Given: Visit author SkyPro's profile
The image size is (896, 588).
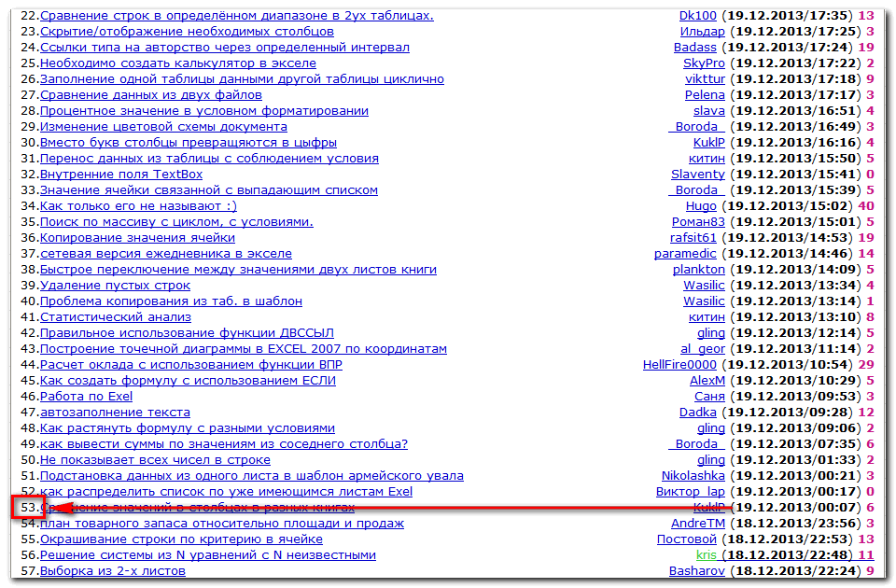Looking at the screenshot, I should coord(704,63).
